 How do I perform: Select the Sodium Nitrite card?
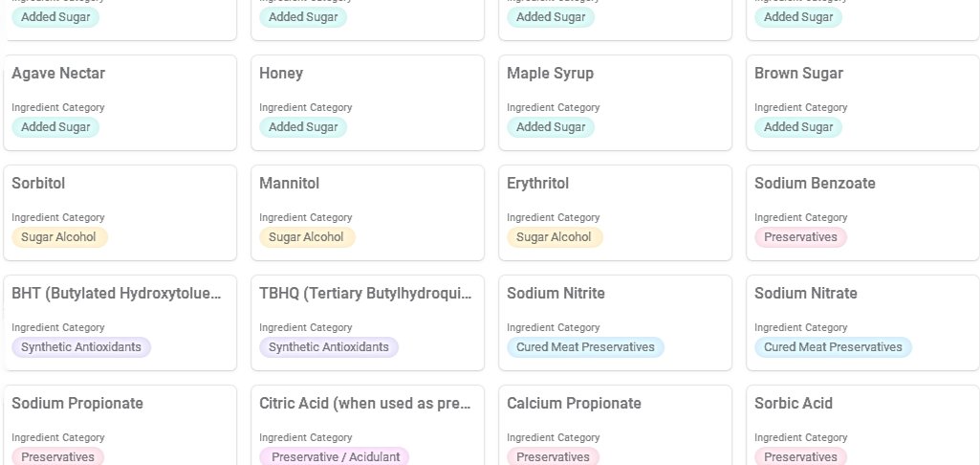(615, 323)
